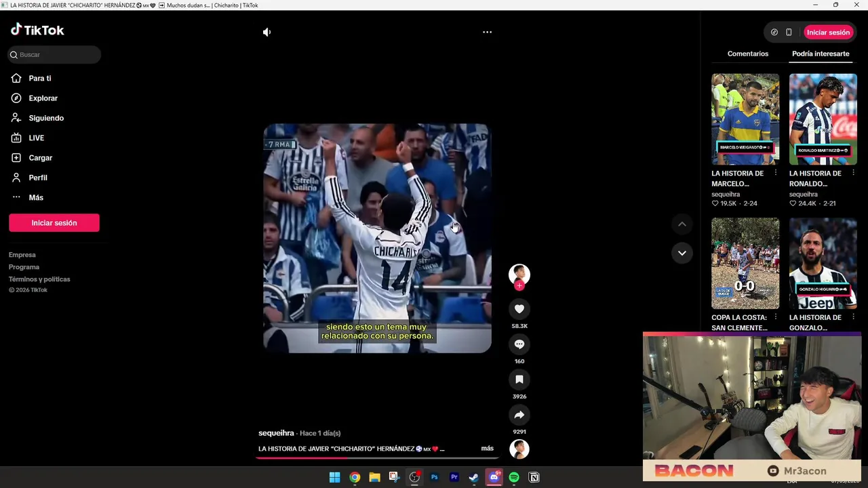Go to the next video with the down arrow
The width and height of the screenshot is (868, 488).
point(682,253)
